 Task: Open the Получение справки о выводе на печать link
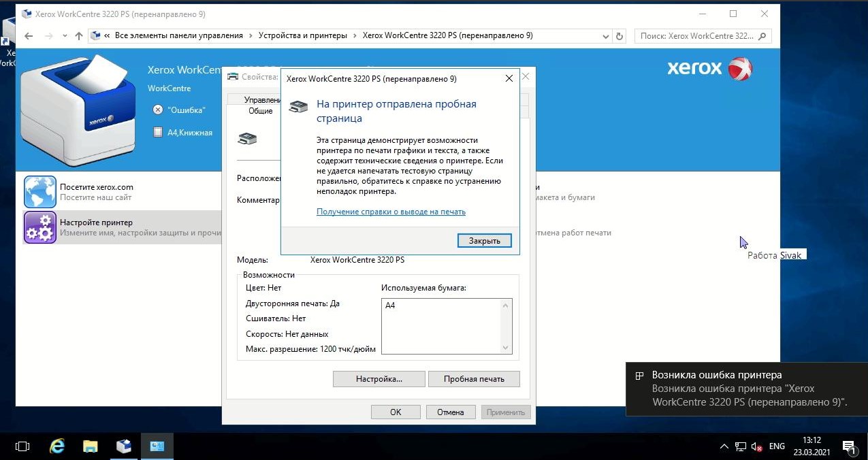coord(391,212)
